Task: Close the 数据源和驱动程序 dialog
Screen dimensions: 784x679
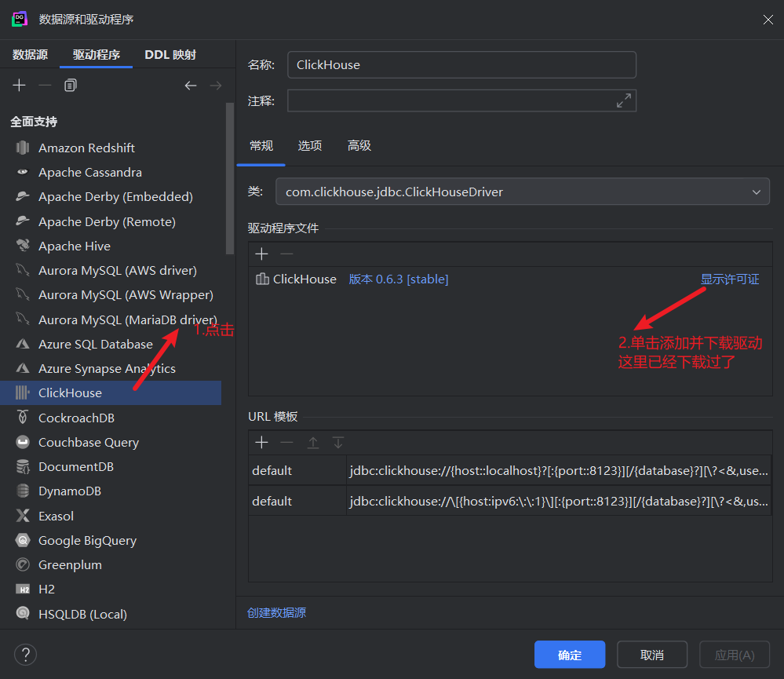Action: tap(768, 20)
